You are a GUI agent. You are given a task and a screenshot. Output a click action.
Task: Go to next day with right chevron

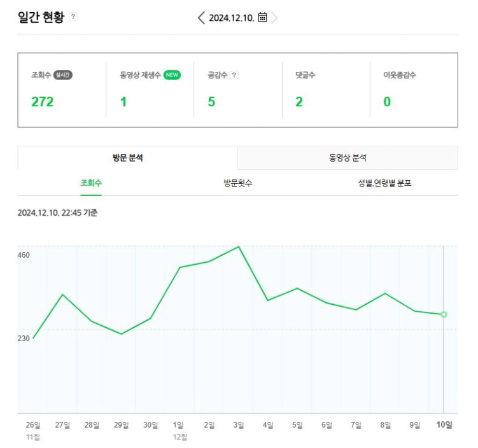click(274, 18)
